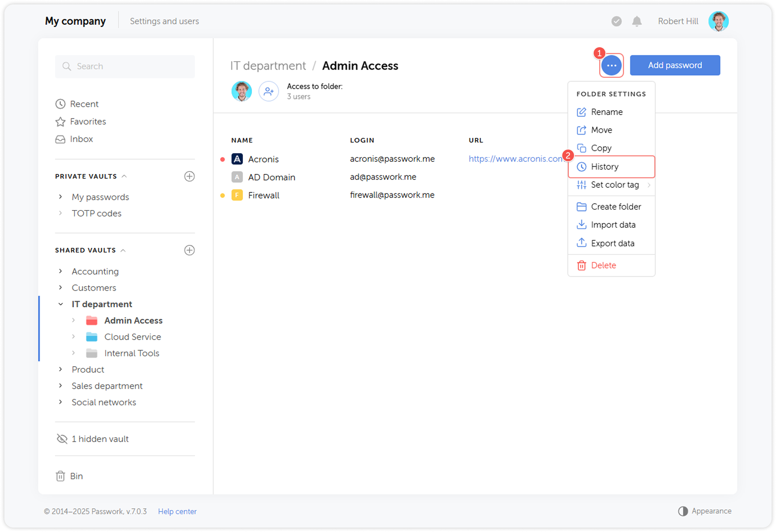Open the Help center link
The height and width of the screenshot is (532, 776).
pyautogui.click(x=177, y=511)
